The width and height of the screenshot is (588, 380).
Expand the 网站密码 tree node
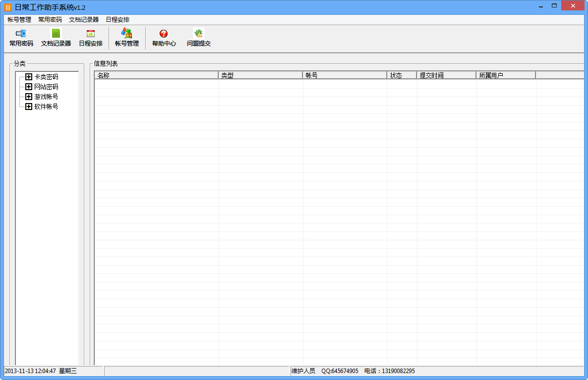28,87
